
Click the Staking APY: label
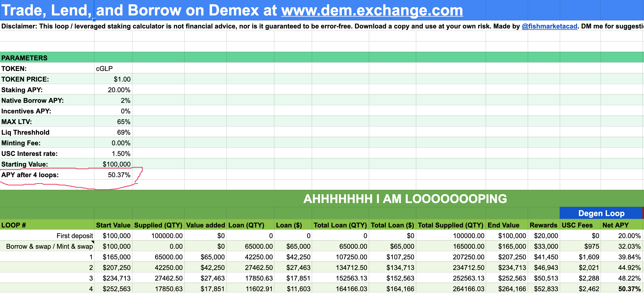coord(22,90)
